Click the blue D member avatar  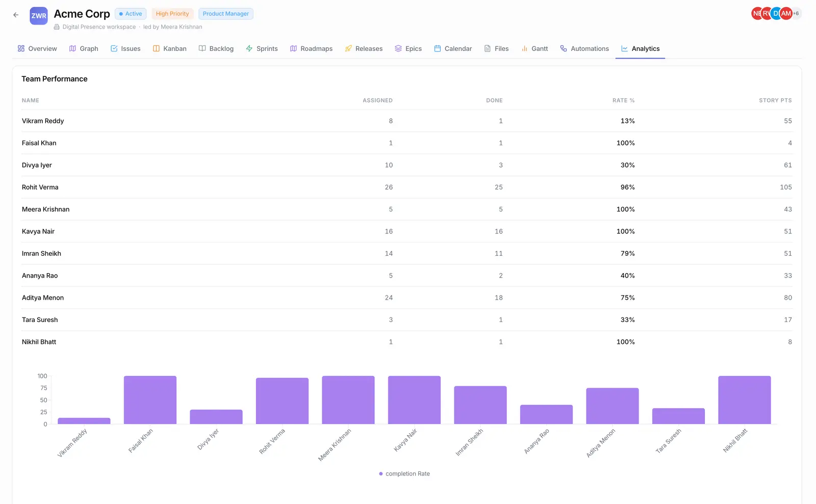[x=775, y=14]
